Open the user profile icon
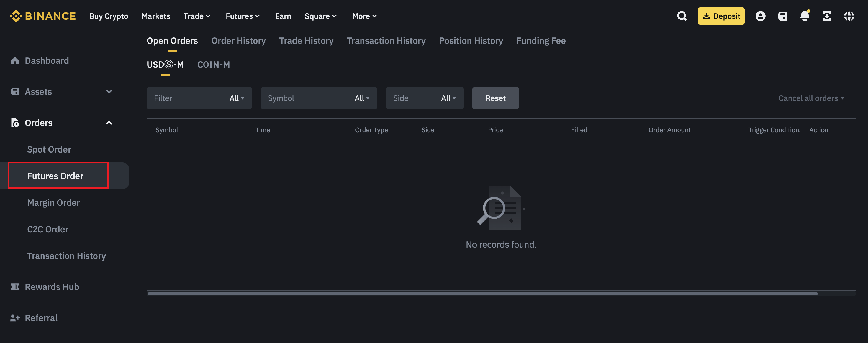This screenshot has width=868, height=343. [x=760, y=16]
